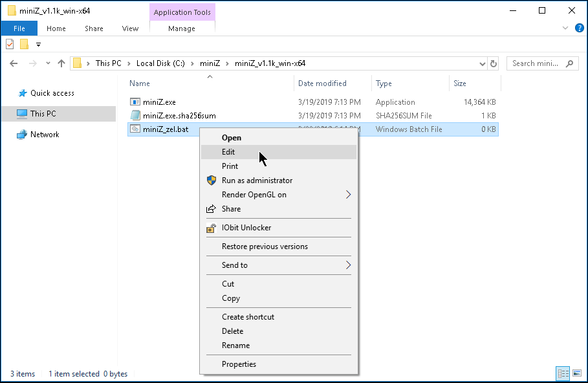Screen dimensions: 588x383
Task: Select the miniZ.exe.sha256sum file
Action: [x=179, y=116]
